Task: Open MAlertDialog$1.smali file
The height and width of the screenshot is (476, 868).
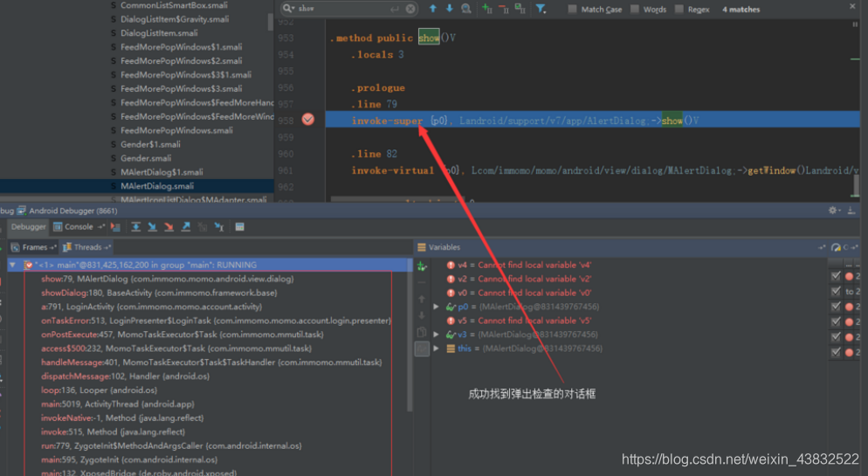Action: [x=162, y=172]
